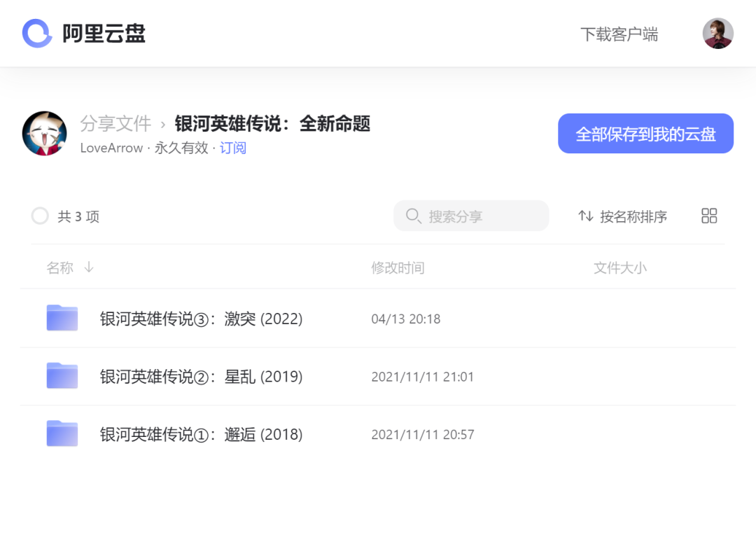Click the 修改时间 column header
This screenshot has height=542, width=756.
tap(398, 267)
